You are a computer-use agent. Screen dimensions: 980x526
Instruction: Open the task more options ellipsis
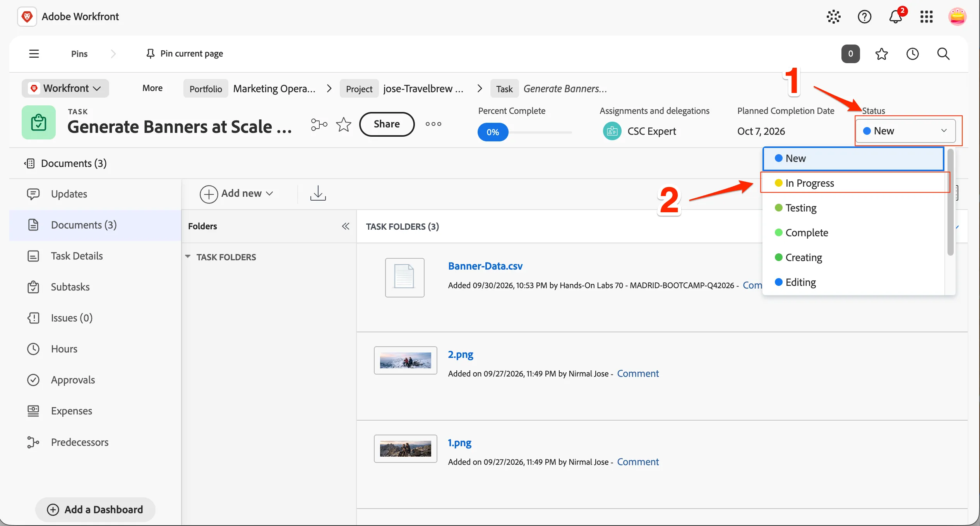(433, 124)
